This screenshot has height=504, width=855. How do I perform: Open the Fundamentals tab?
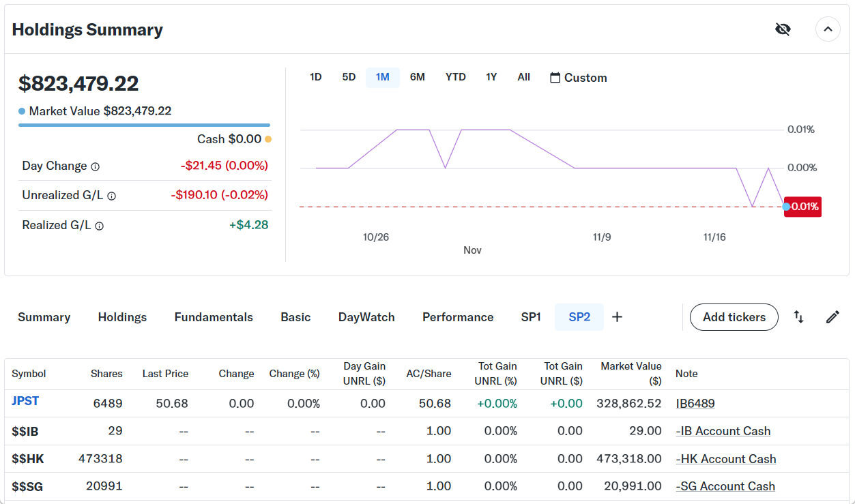click(214, 317)
